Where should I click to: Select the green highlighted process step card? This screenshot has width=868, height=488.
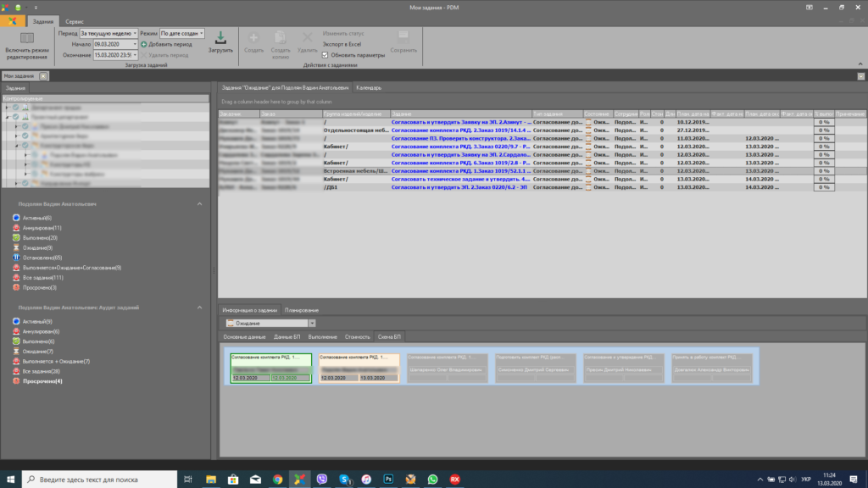pyautogui.click(x=270, y=368)
